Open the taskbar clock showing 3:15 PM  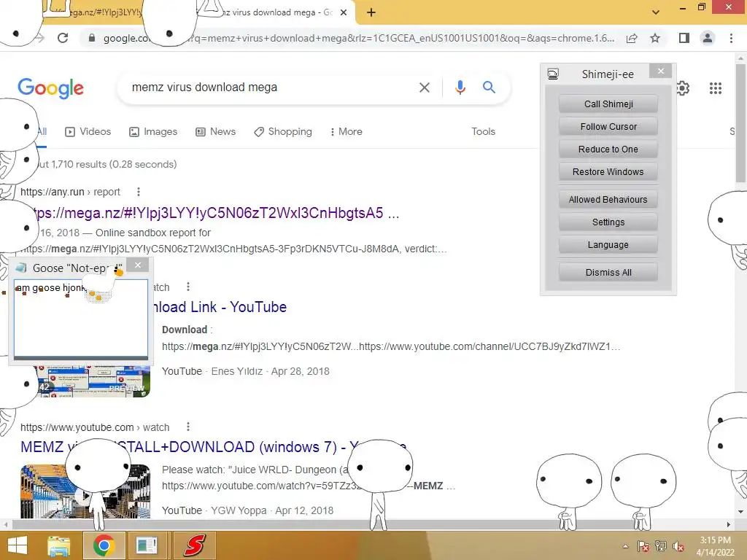[715, 546]
